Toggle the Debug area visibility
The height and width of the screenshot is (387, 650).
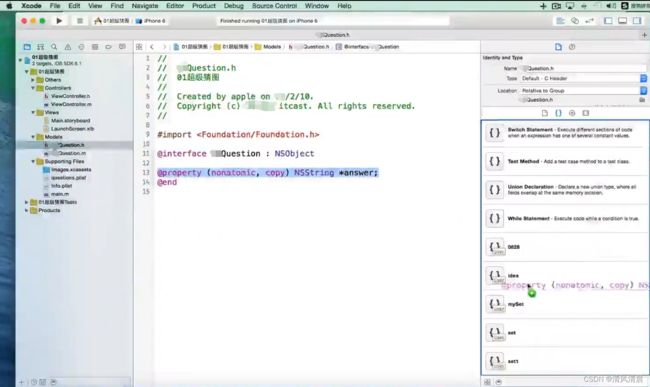(x=622, y=21)
